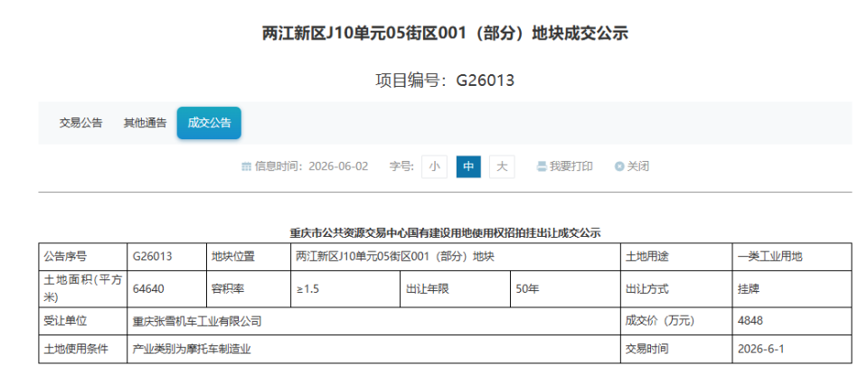The image size is (868, 377).
Task: Open the 其他通告 tab
Action: tap(145, 123)
